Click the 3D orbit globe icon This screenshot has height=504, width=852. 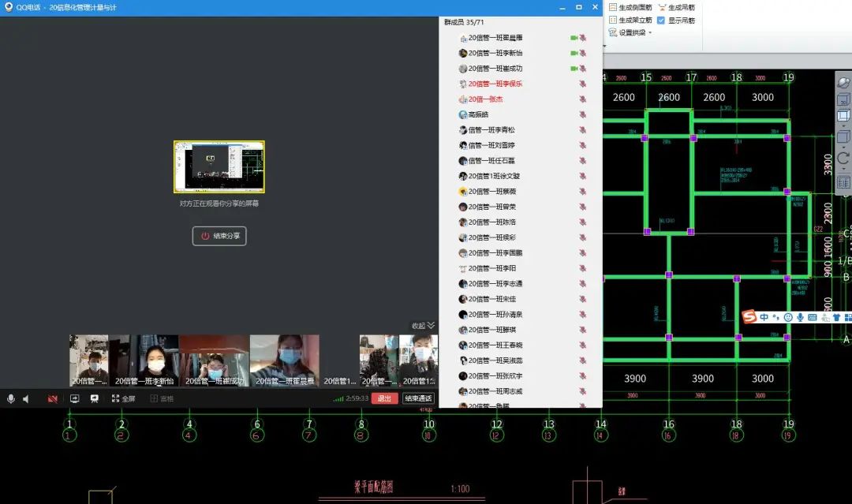[x=843, y=83]
